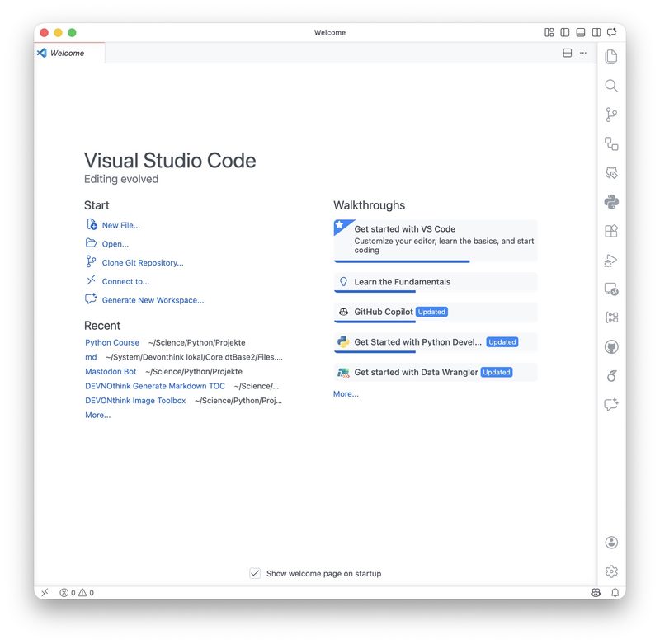This screenshot has width=660, height=644.
Task: Open Source Control view in activity bar
Action: 611,115
